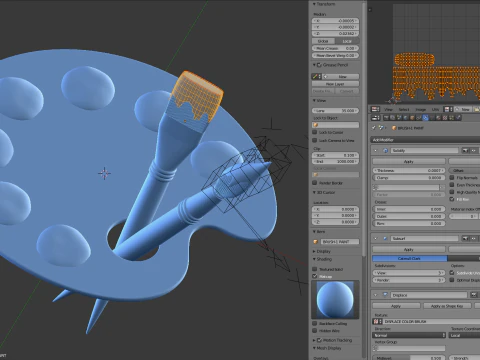
Task: Open the Render Layers properties tab icon
Action: tap(393, 118)
